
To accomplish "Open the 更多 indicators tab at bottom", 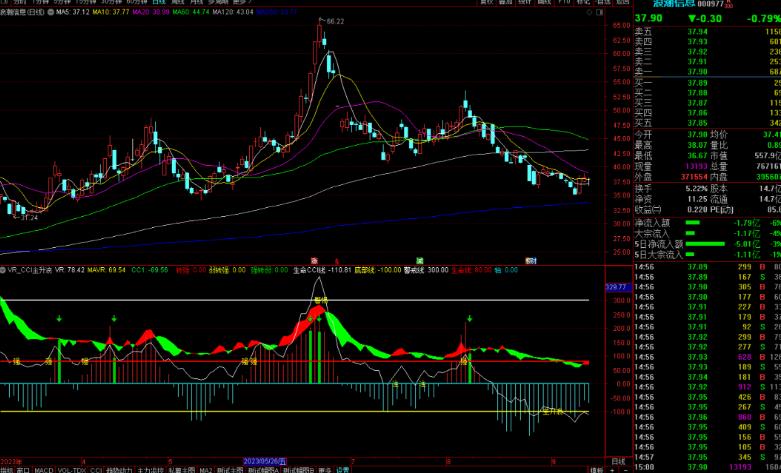I will [325, 470].
